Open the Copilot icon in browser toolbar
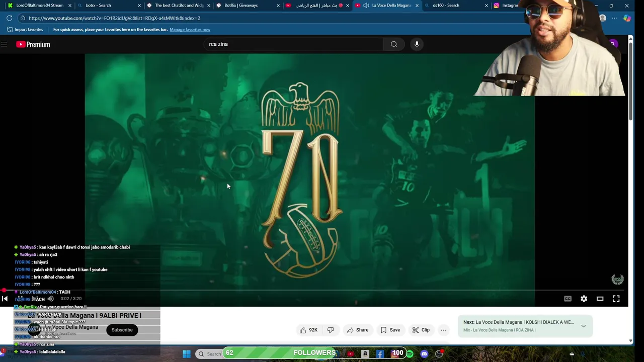 [627, 18]
